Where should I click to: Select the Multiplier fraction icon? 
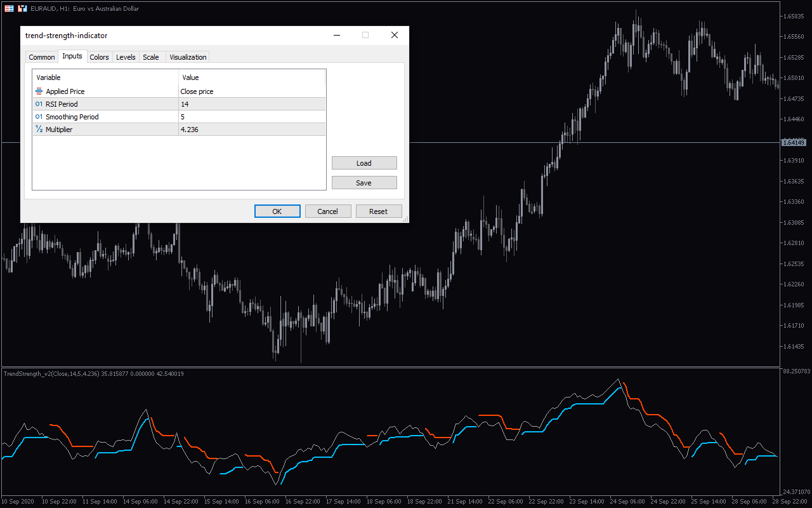39,130
